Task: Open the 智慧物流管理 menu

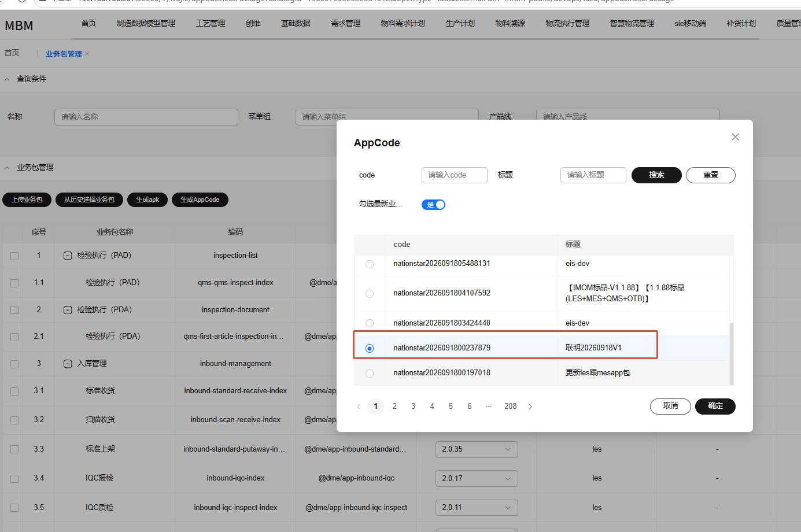Action: tap(632, 23)
